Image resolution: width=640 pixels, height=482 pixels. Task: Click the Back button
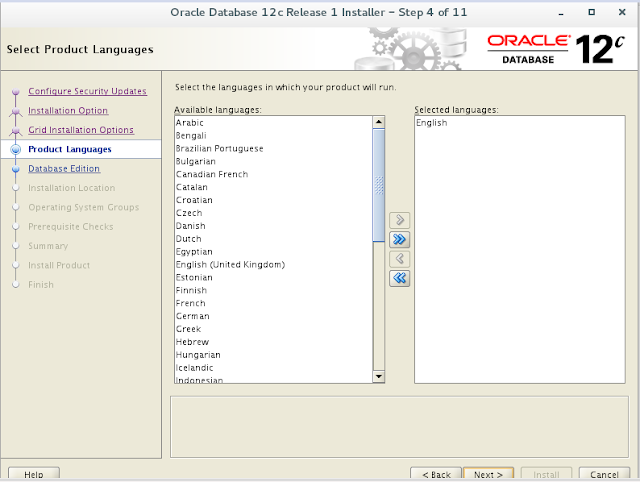(x=436, y=474)
